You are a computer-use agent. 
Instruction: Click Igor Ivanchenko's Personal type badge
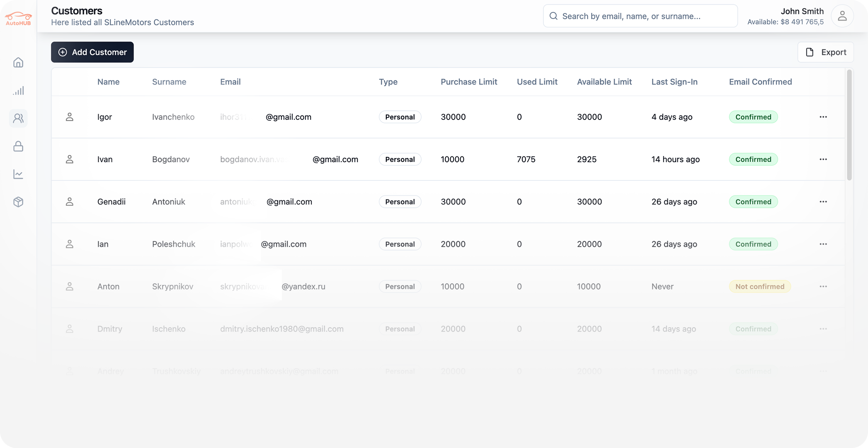point(400,117)
